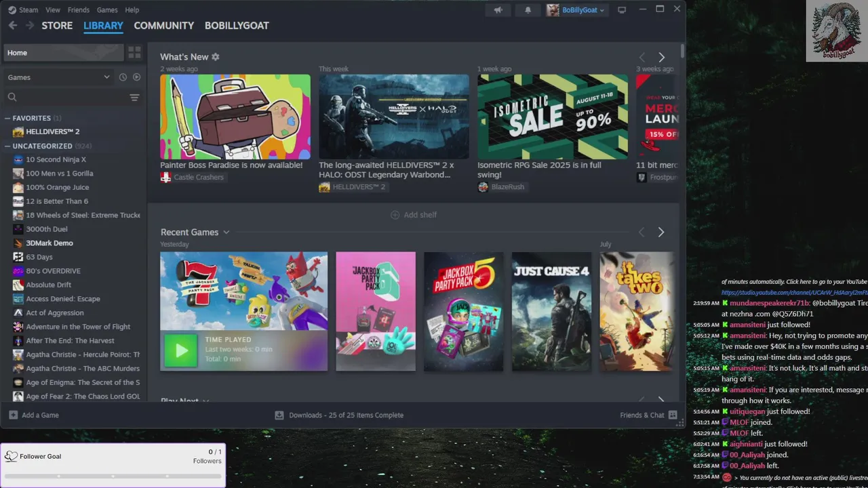This screenshot has height=488, width=868.
Task: Select After The End: The Harvest
Action: tap(70, 340)
